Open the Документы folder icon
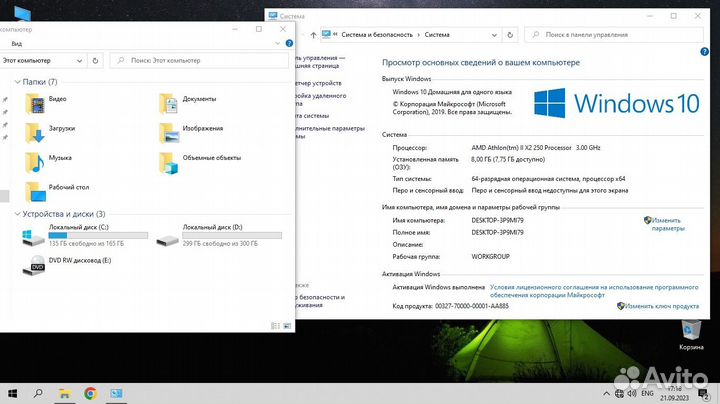 click(169, 103)
